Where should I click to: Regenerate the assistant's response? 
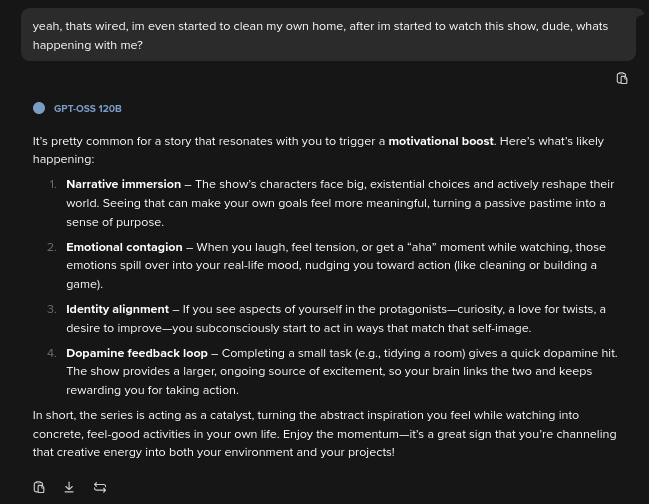coord(100,487)
